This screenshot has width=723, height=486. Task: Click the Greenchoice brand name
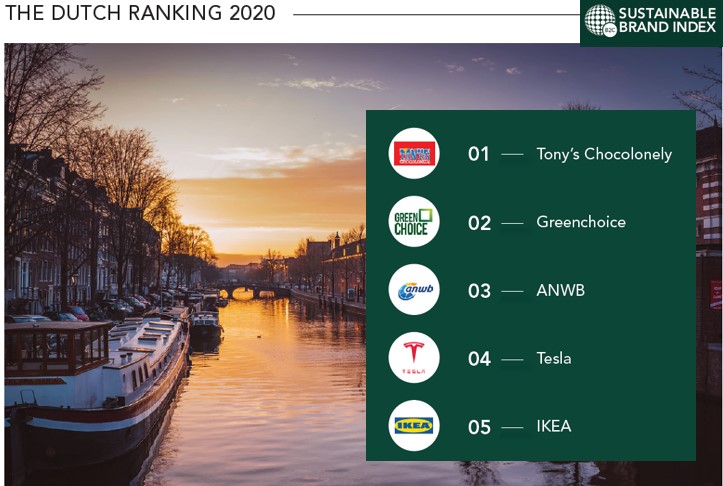[581, 222]
